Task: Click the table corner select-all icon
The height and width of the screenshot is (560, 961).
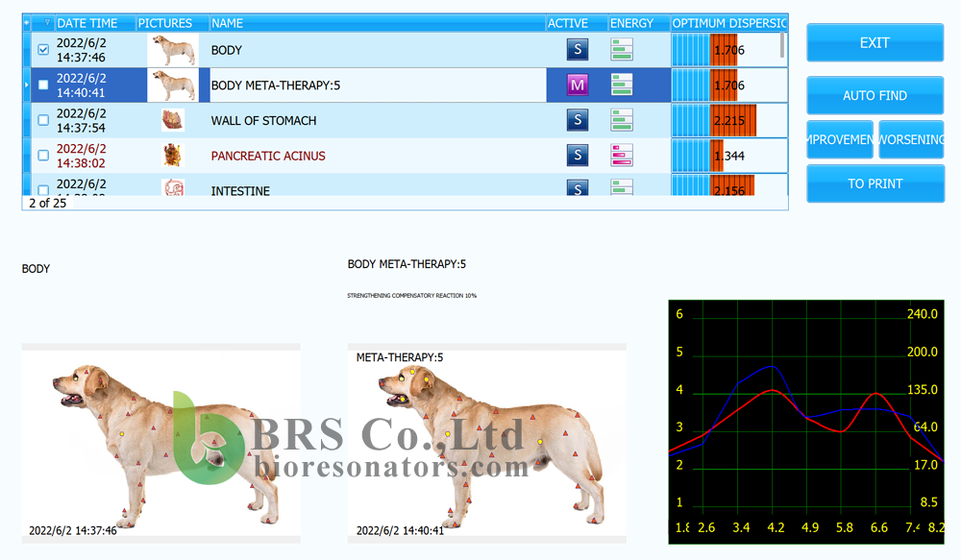Action: (x=26, y=23)
